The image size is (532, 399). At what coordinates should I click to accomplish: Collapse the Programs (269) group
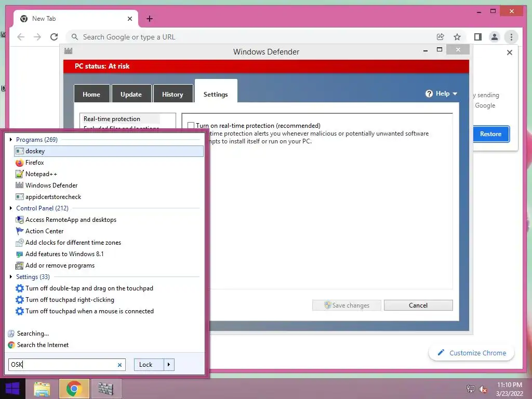pos(11,139)
